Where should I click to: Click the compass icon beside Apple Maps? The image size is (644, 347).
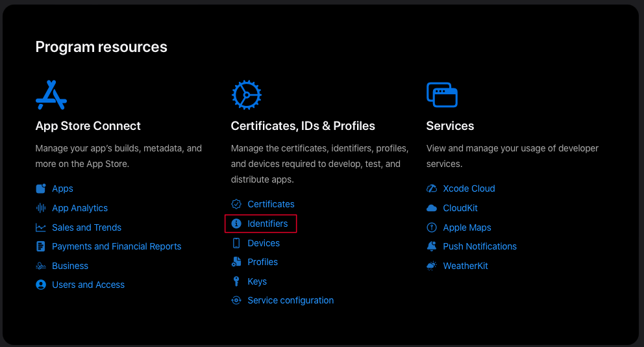coord(432,227)
